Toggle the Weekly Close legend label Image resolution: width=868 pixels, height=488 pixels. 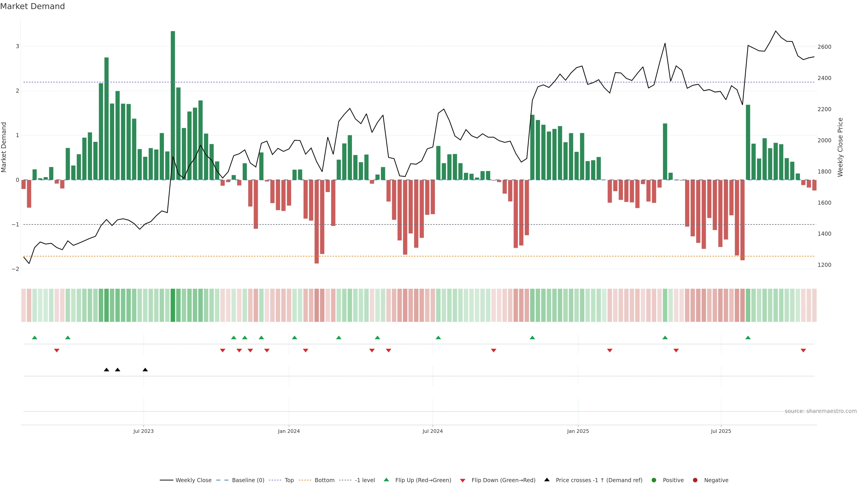(x=193, y=480)
